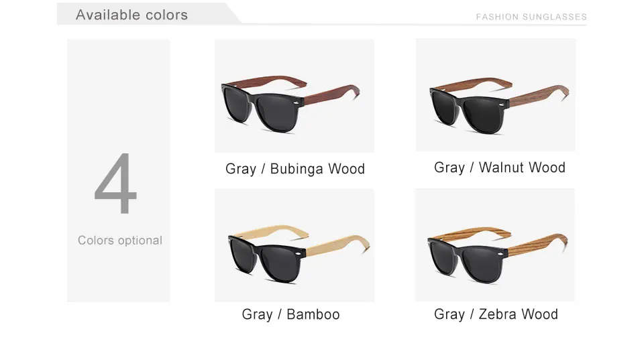
Task: Click the zebra wood temple arm
Action: [x=539, y=244]
